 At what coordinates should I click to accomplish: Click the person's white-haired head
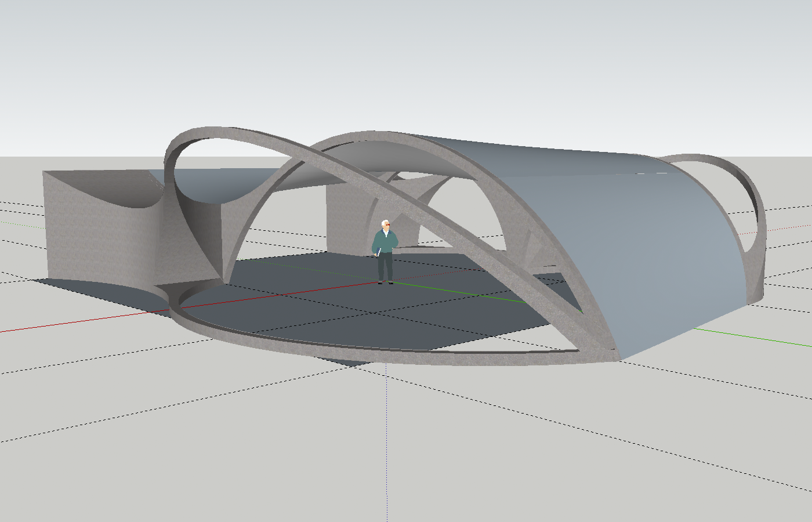tap(385, 224)
